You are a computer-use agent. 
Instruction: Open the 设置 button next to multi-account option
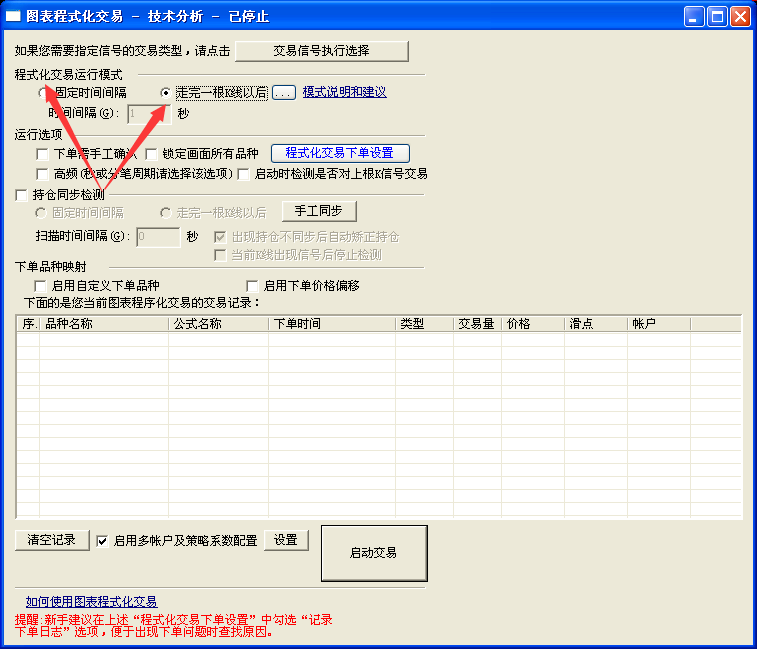(x=286, y=540)
